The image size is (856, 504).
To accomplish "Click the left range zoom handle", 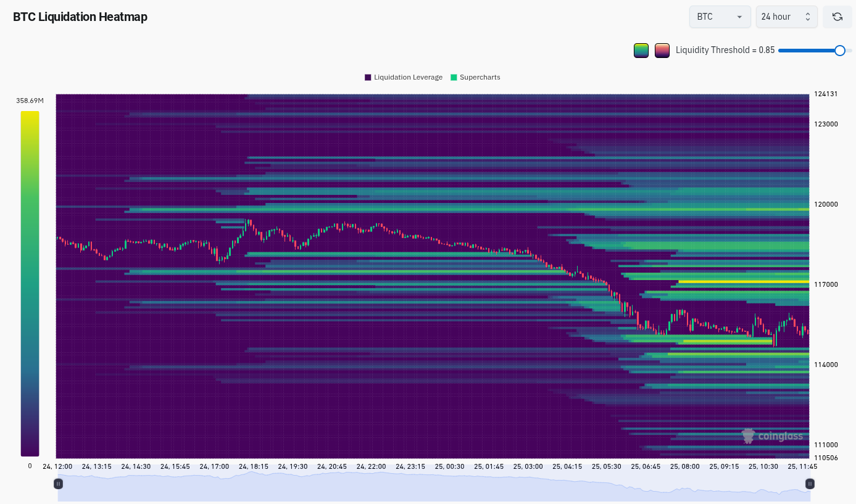I will click(58, 484).
